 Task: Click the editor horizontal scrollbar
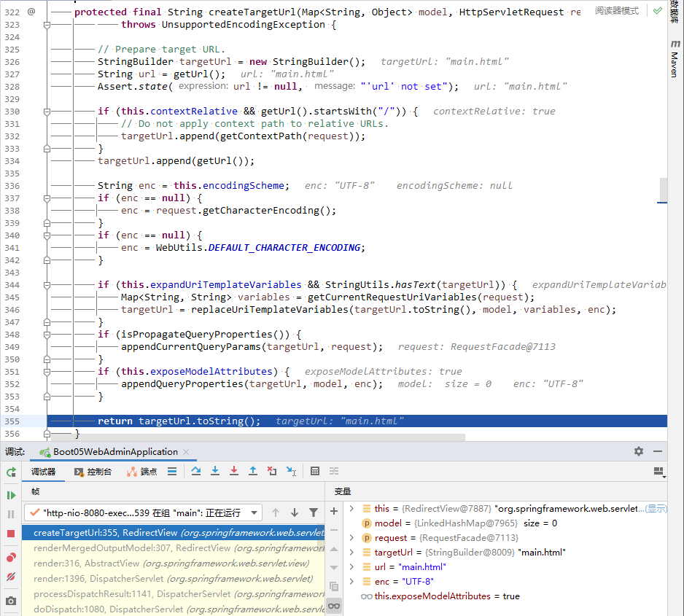pyautogui.click(x=257, y=437)
